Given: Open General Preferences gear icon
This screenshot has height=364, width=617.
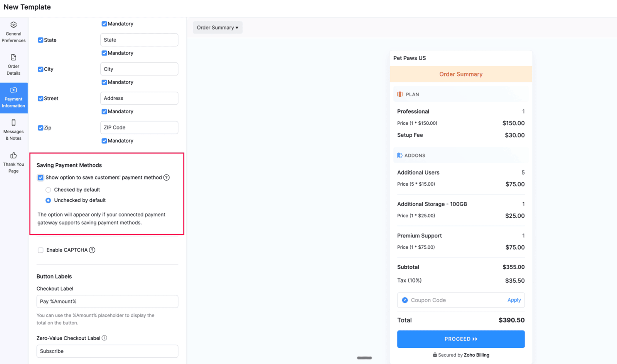Looking at the screenshot, I should (x=13, y=25).
